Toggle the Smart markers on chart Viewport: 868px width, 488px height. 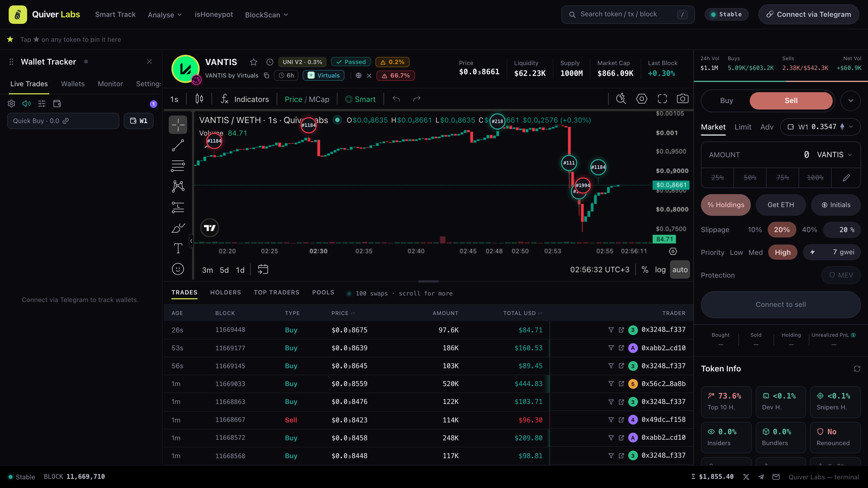point(360,99)
